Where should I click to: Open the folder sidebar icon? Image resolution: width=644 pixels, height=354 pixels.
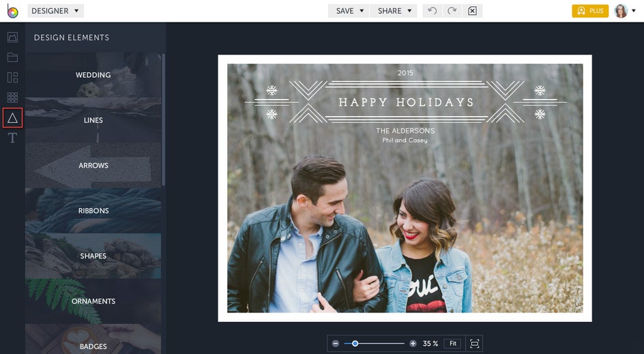tap(12, 57)
